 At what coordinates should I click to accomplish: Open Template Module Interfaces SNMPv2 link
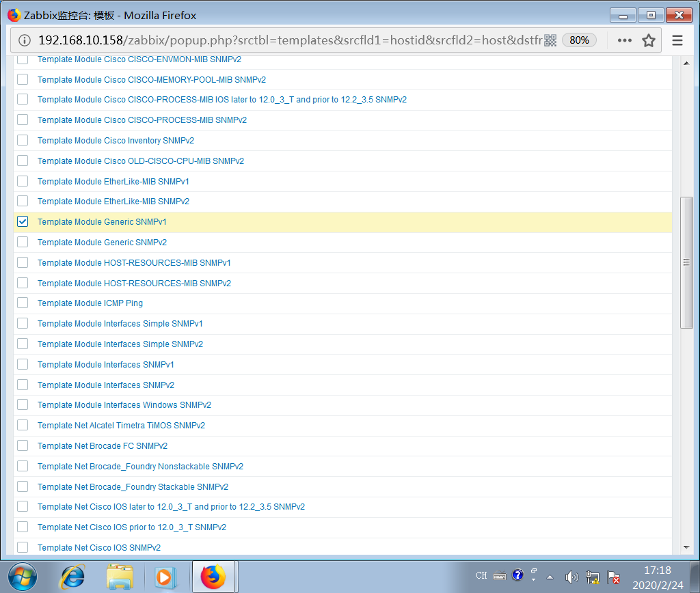pos(106,385)
